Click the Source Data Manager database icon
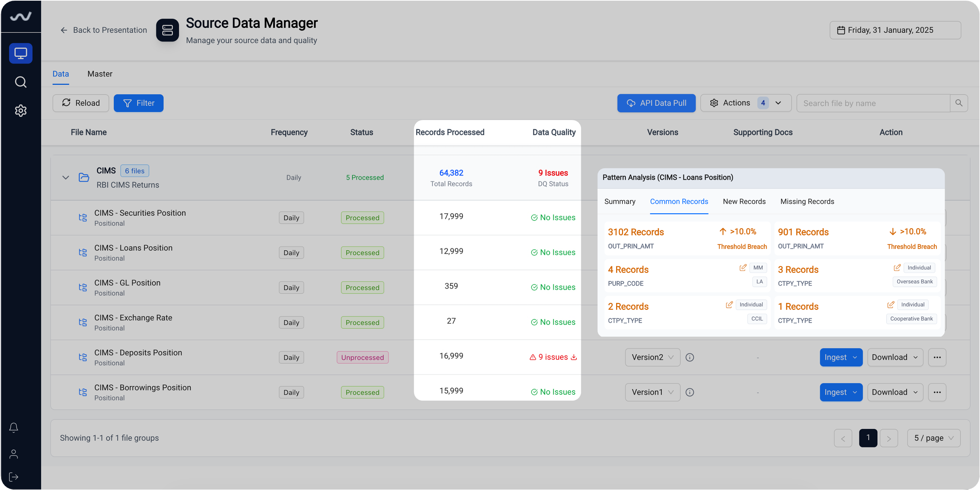Screen dimensions: 980x491 tap(167, 30)
